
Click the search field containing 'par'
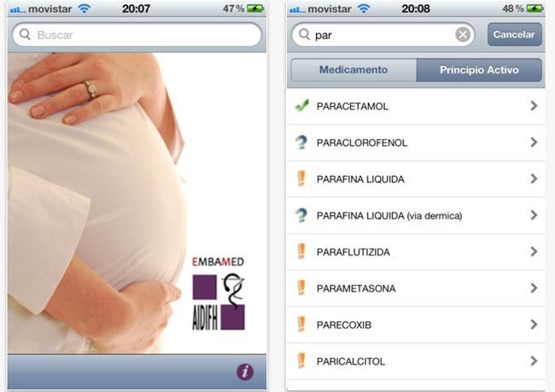tap(383, 35)
